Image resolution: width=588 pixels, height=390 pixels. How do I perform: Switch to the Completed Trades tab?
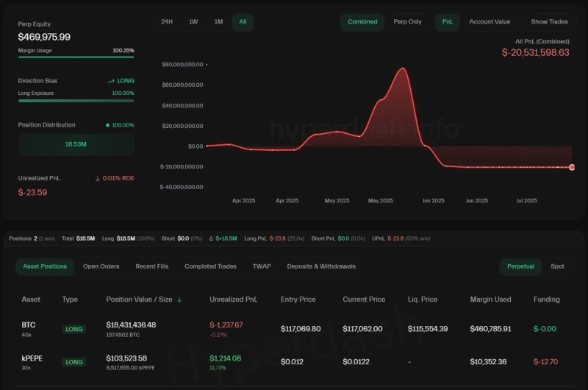(x=210, y=266)
